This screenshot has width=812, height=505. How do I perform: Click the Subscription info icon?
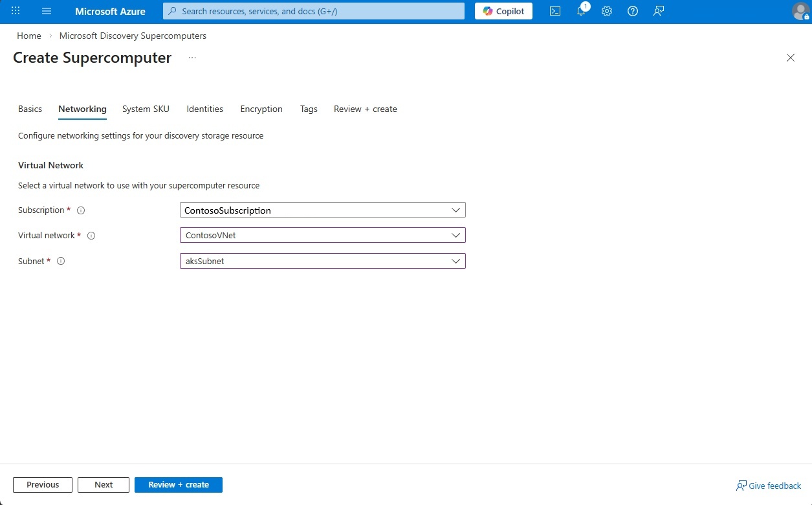pyautogui.click(x=81, y=210)
